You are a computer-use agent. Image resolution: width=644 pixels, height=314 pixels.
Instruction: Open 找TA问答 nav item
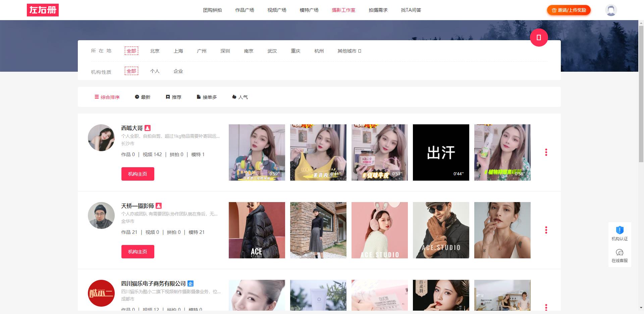click(x=411, y=10)
